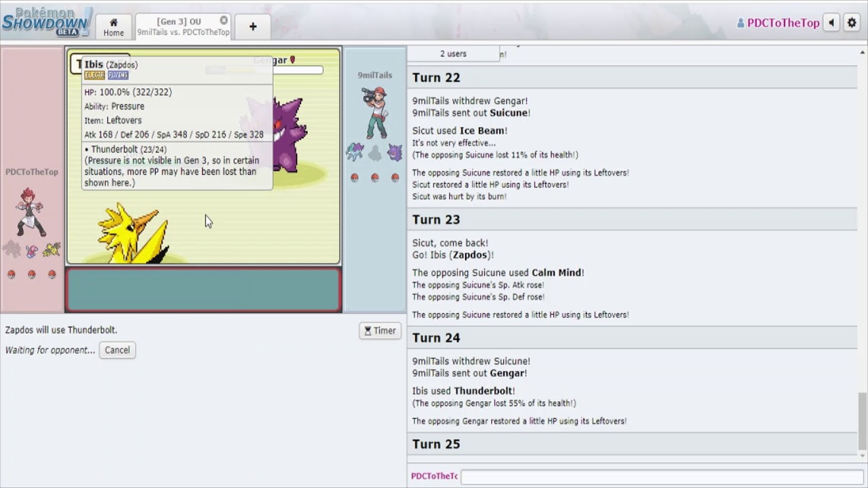Open the sound volume settings icon
This screenshot has height=488, width=868.
click(x=832, y=23)
